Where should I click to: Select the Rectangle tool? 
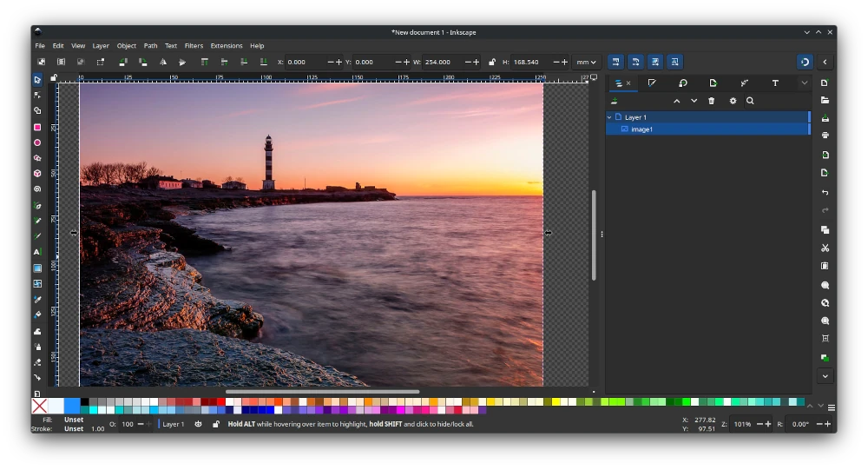tap(37, 127)
